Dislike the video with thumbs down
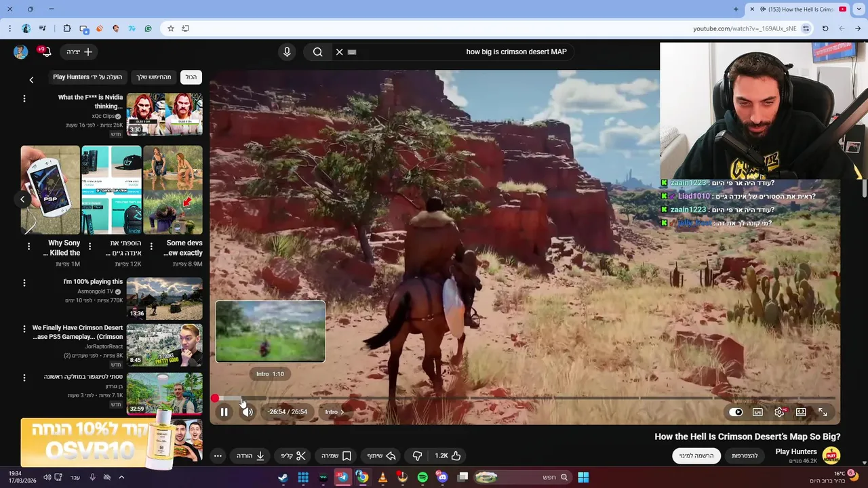Screen dimensions: 868x488 point(417,456)
